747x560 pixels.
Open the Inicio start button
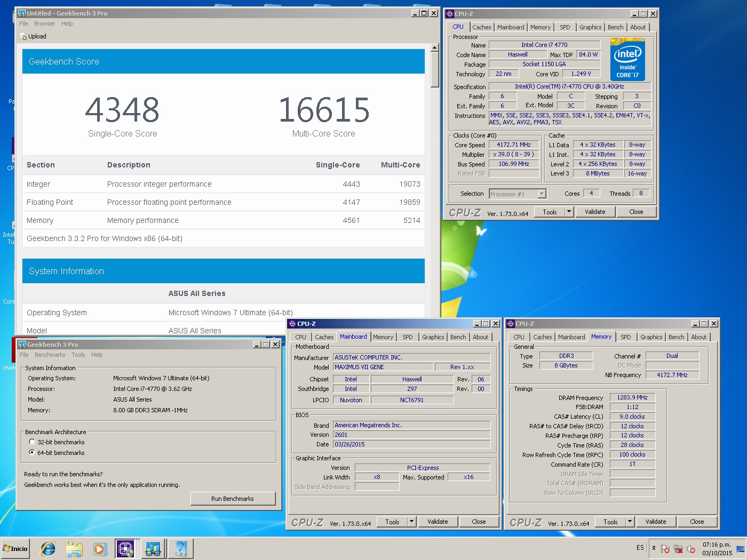(x=15, y=548)
